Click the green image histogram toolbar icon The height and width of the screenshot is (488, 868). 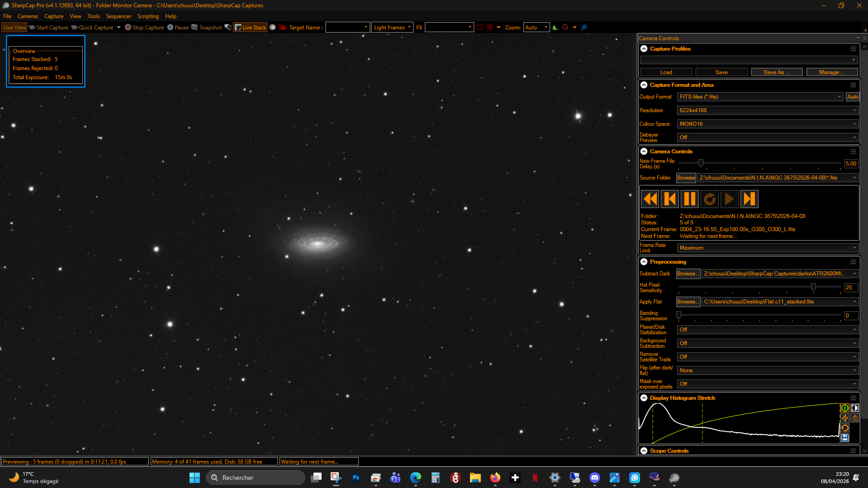[555, 28]
